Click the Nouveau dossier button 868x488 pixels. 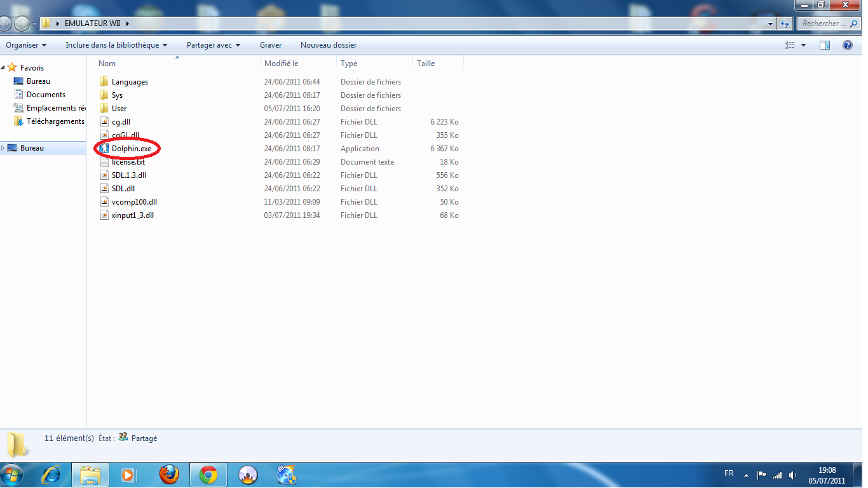coord(329,45)
